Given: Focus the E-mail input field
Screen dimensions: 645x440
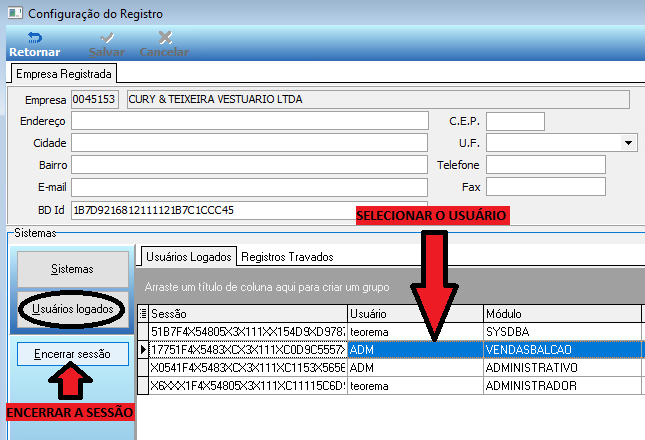Looking at the screenshot, I should pyautogui.click(x=249, y=187).
